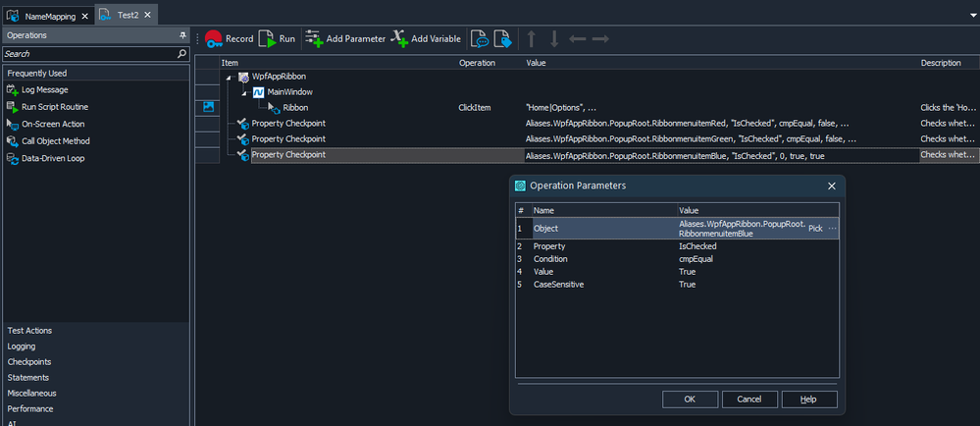This screenshot has width=980, height=426.
Task: Click the search magnifier icon
Action: coord(181,54)
